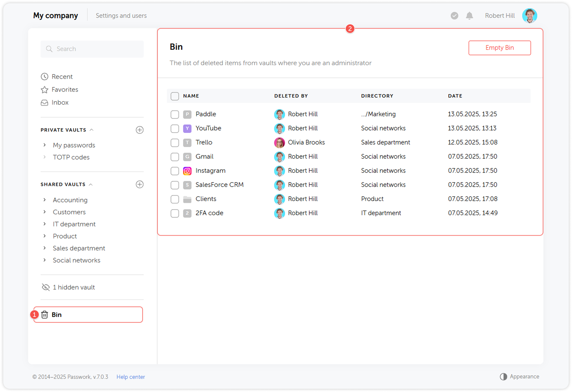Screen dimensions: 572x392
Task: Click the notification bell icon
Action: (469, 15)
